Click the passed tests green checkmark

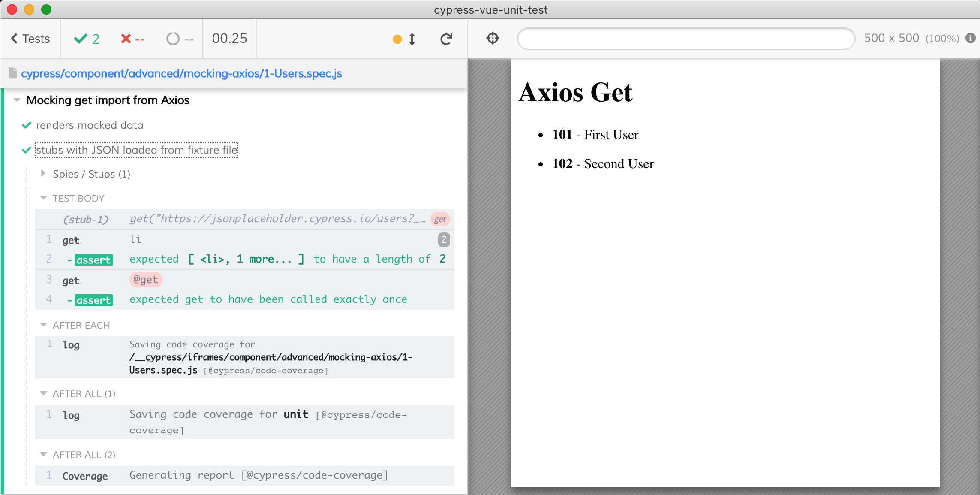coord(81,39)
